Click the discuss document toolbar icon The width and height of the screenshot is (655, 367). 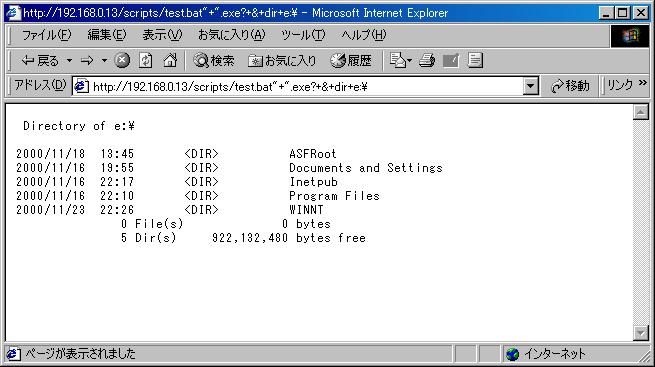coord(475,61)
